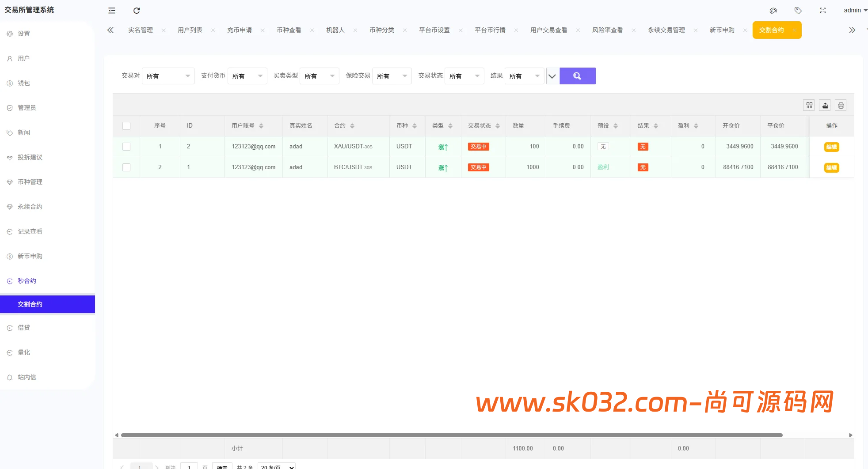Sort by 结果 column arrows

coord(656,126)
